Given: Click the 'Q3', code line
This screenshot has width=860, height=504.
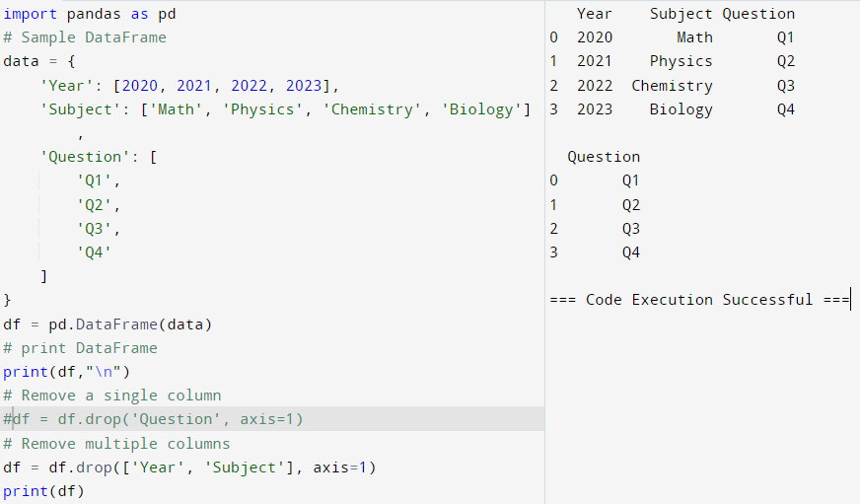Looking at the screenshot, I should point(99,229).
